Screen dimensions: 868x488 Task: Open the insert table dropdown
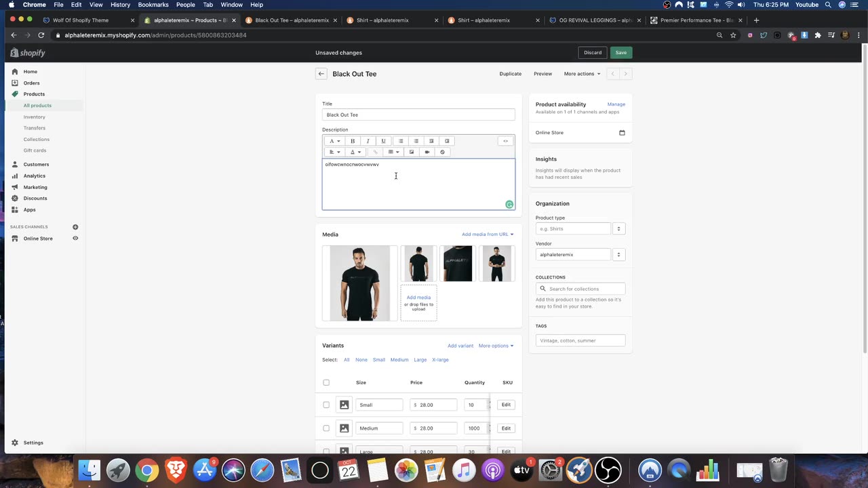point(393,152)
